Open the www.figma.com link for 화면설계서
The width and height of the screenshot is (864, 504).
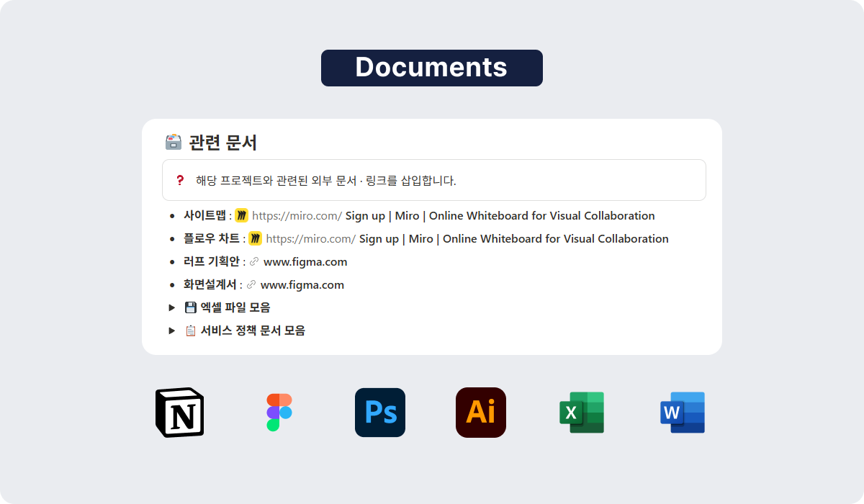tap(302, 285)
